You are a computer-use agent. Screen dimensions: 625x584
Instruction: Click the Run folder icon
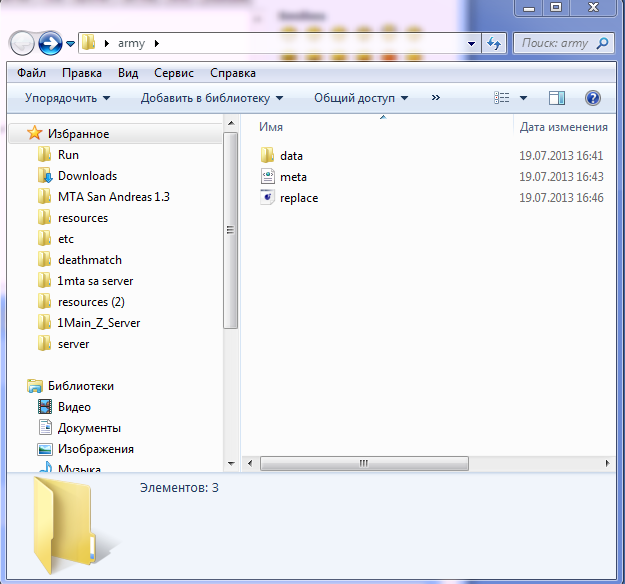(44, 154)
